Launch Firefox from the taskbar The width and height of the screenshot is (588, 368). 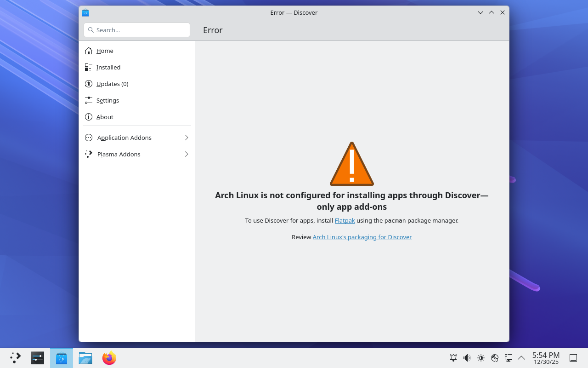click(x=109, y=358)
